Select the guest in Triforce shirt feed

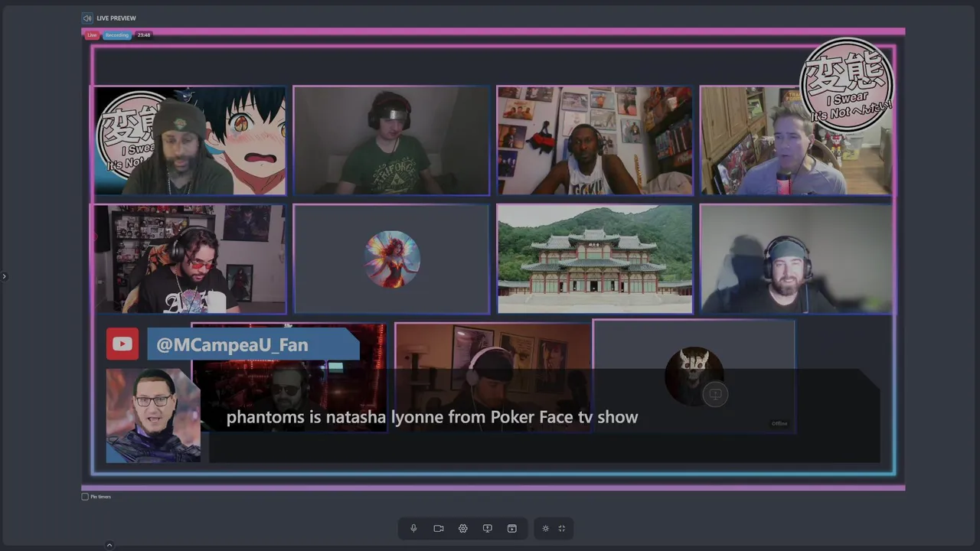(391, 141)
